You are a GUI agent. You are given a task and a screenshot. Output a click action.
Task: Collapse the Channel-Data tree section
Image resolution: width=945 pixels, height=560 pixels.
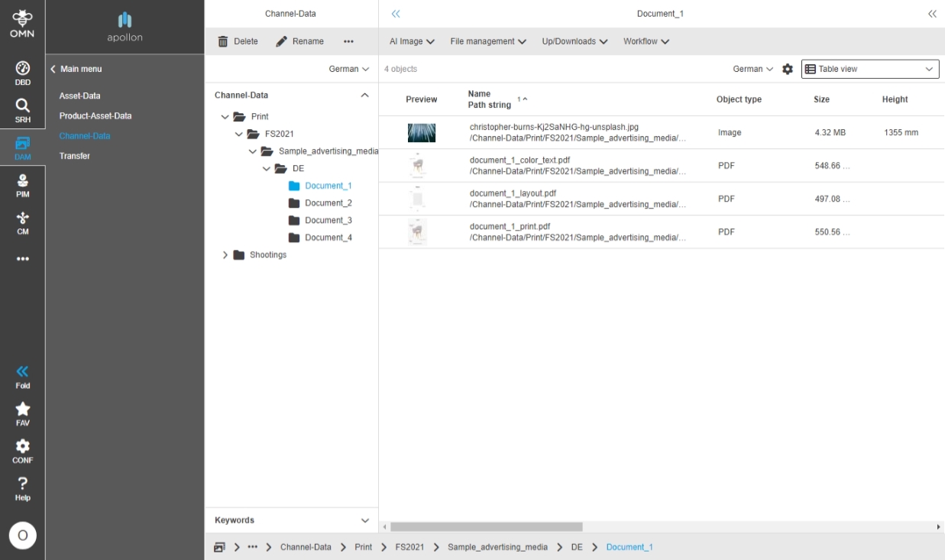364,95
